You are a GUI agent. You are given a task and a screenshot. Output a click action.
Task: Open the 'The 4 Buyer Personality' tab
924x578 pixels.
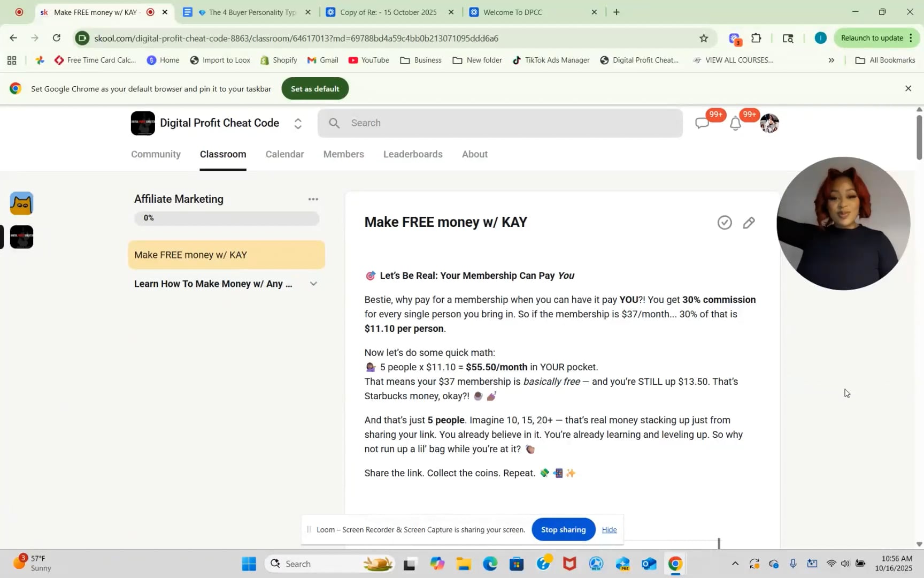coord(248,12)
